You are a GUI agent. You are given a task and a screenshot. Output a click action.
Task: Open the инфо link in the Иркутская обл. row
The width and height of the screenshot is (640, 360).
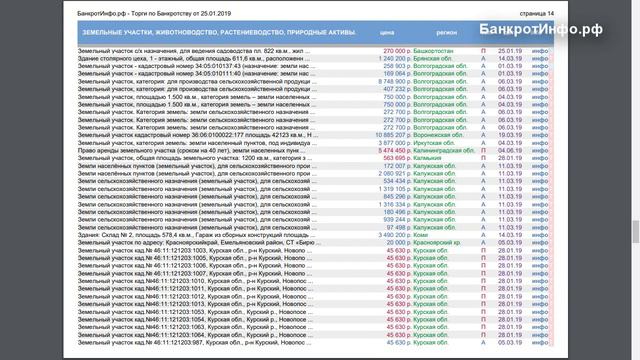tap(540, 143)
